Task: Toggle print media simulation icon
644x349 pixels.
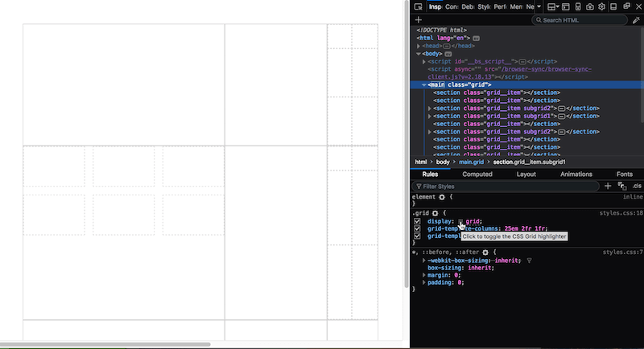Action: point(622,187)
